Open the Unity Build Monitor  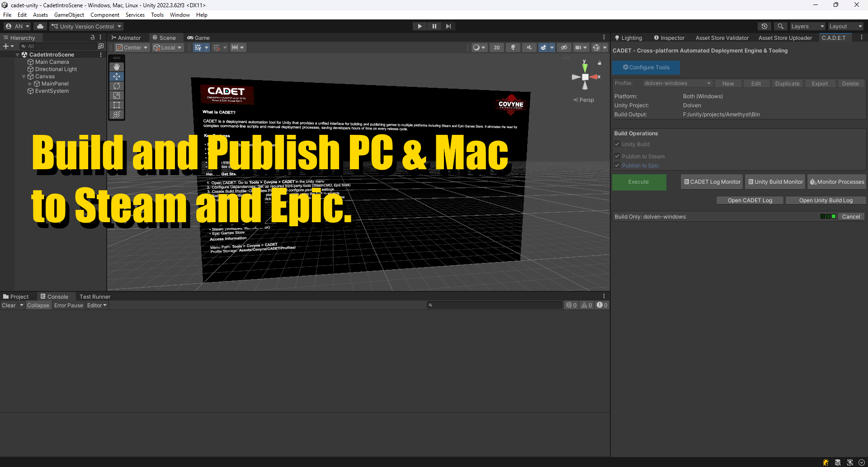coord(775,182)
